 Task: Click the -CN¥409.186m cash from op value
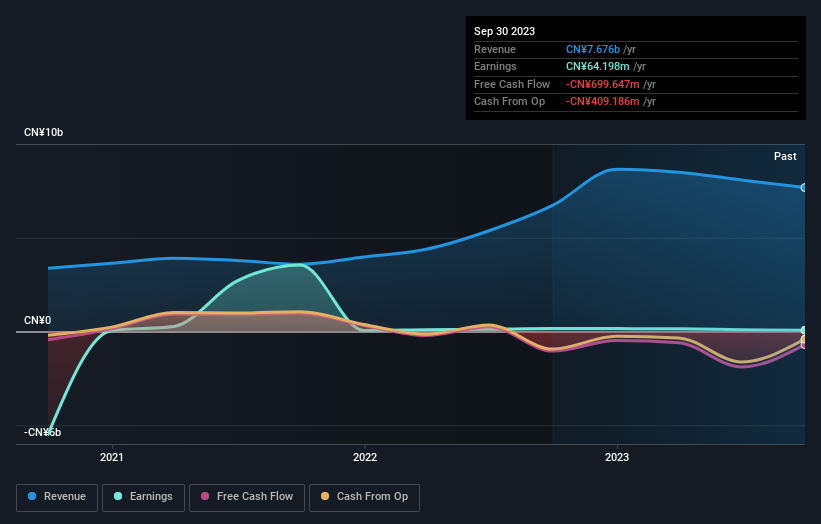click(603, 102)
